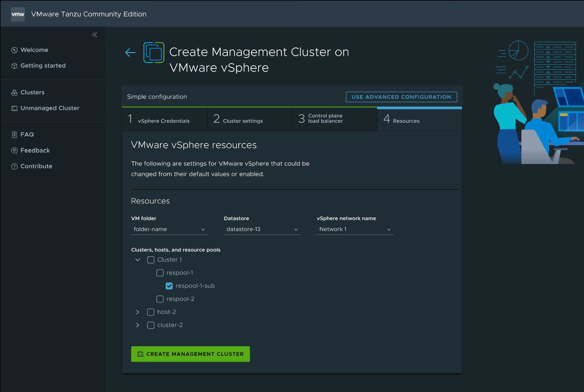
Task: Go to step 2 Cluster settings
Action: pos(249,119)
